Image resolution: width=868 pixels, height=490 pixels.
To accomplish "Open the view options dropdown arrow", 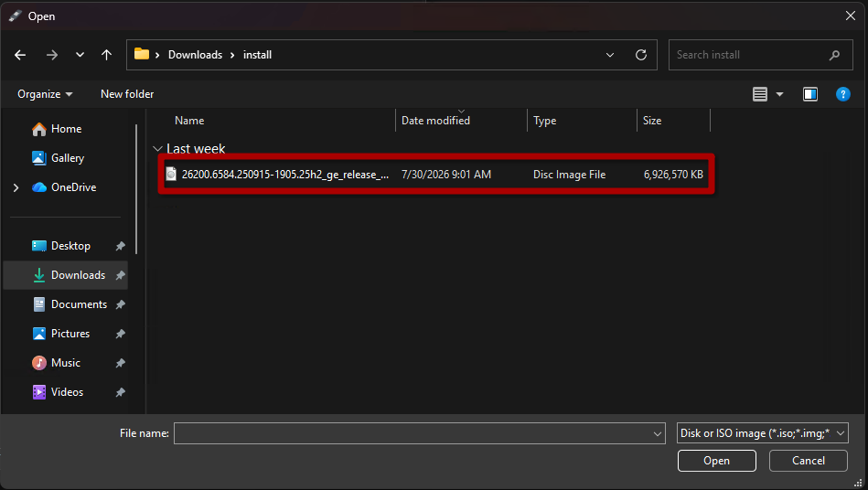I will (x=779, y=94).
